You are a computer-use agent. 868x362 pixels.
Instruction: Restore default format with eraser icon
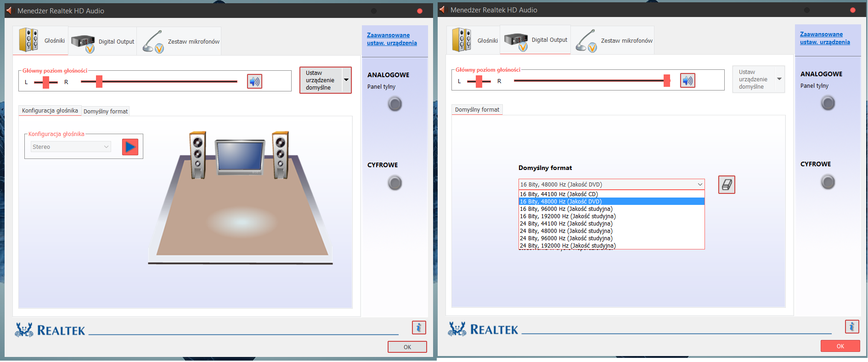point(727,185)
